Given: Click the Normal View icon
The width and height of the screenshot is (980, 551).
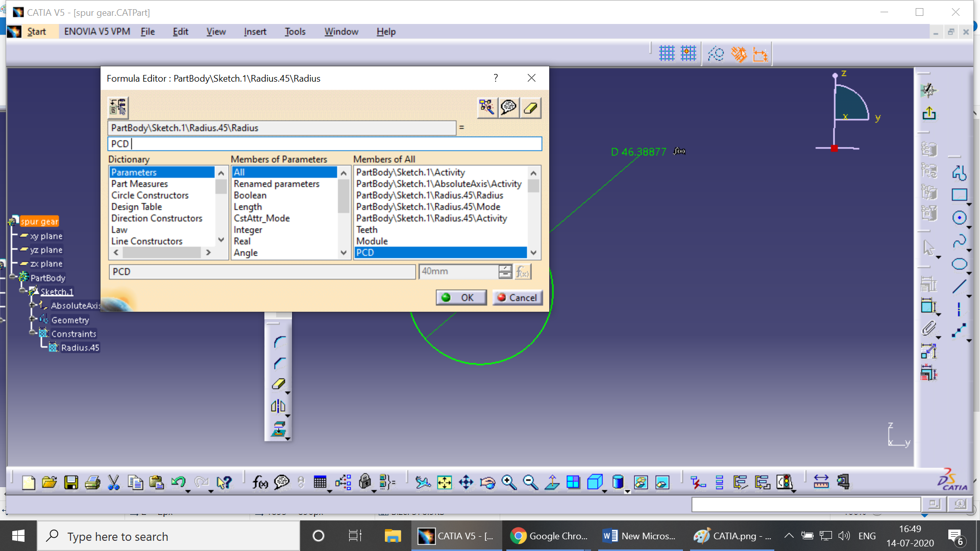Looking at the screenshot, I should 552,482.
